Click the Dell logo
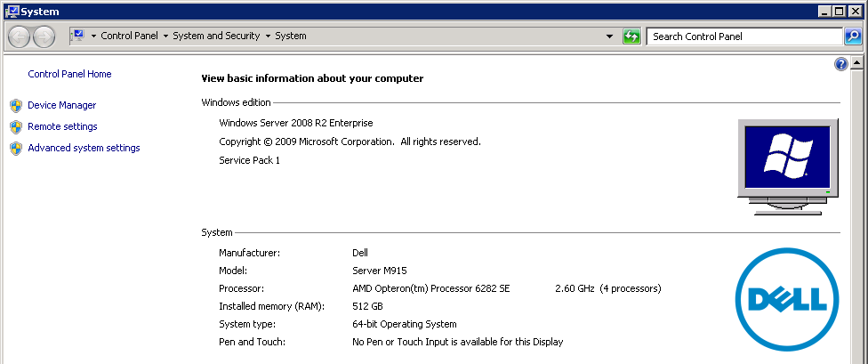This screenshot has height=364, width=868. [x=787, y=299]
